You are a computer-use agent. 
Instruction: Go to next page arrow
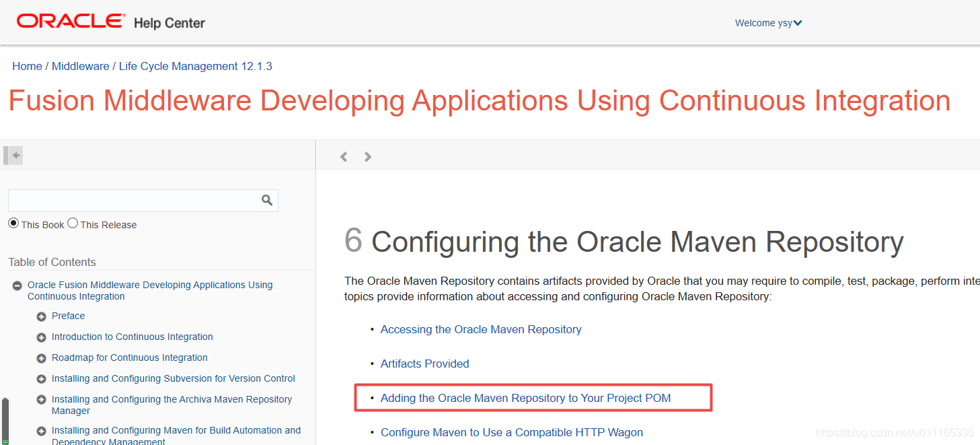point(367,157)
